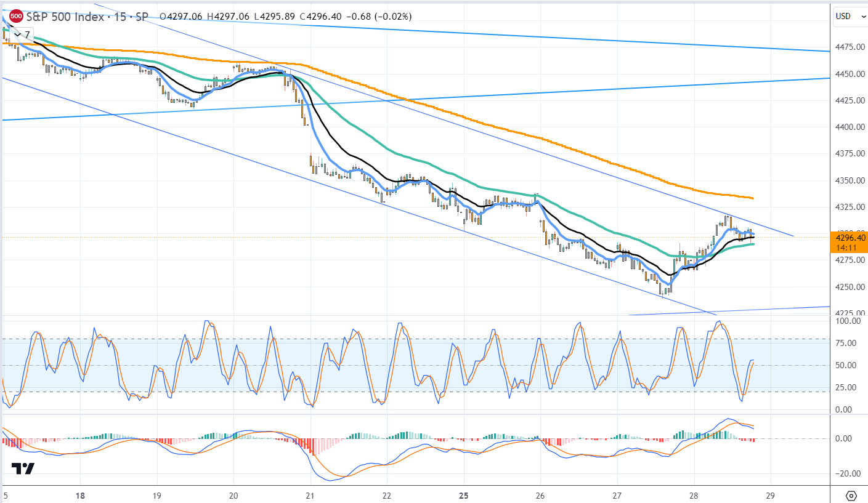Click the 4350.00 price axis label
Image resolution: width=868 pixels, height=503 pixels.
pos(850,180)
